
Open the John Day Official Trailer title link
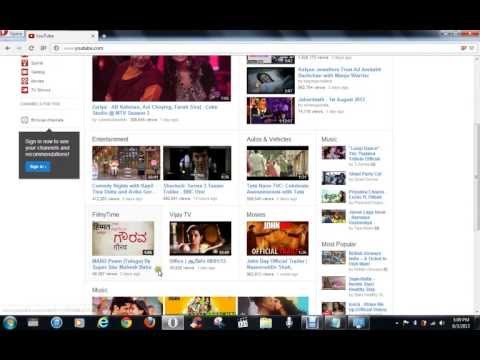[277, 264]
